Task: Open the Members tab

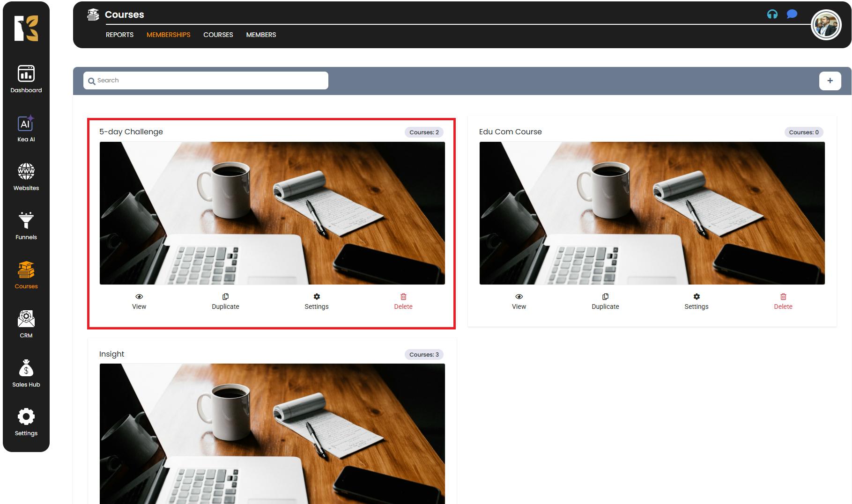Action: (261, 35)
